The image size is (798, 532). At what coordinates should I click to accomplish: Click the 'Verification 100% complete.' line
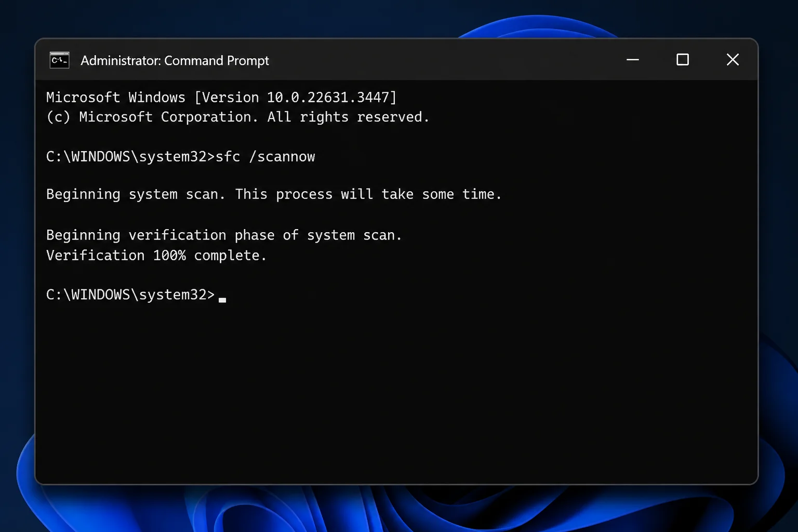pyautogui.click(x=156, y=256)
